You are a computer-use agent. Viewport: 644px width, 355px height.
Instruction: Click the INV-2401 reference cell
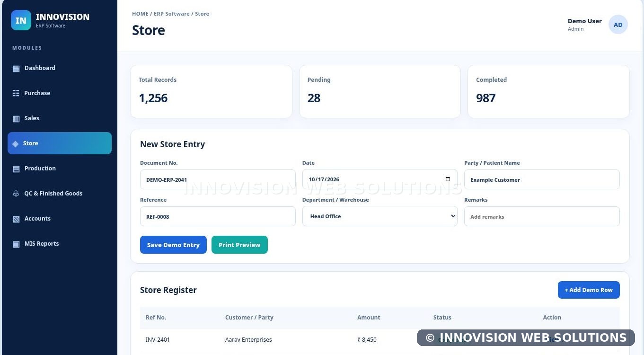point(158,340)
